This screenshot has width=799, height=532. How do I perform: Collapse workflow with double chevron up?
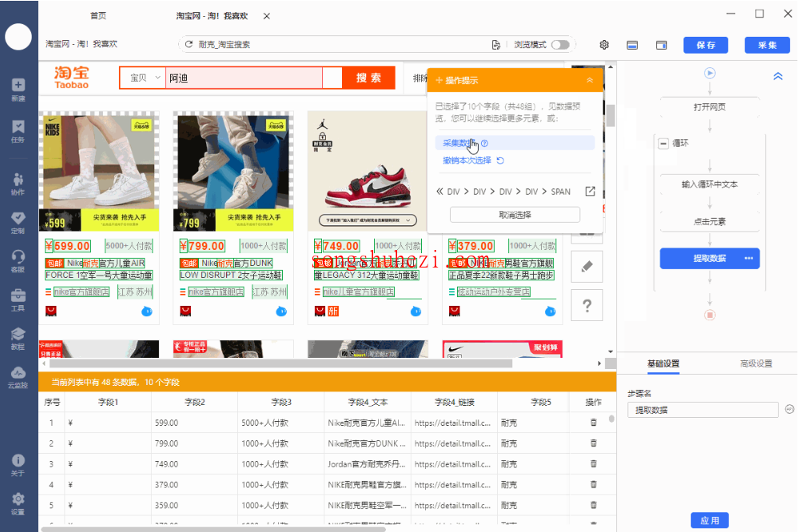tap(778, 77)
